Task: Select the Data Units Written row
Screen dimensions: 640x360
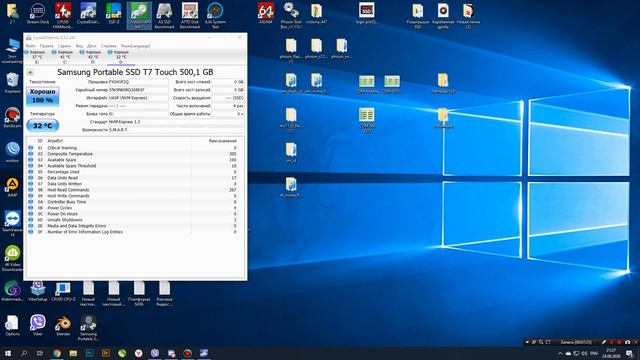Action: (136, 184)
